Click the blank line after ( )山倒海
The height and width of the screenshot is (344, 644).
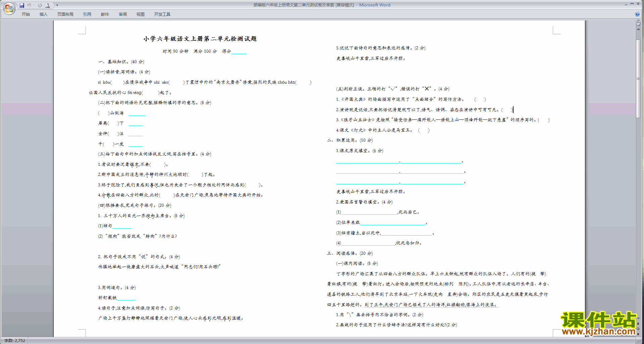click(x=137, y=113)
